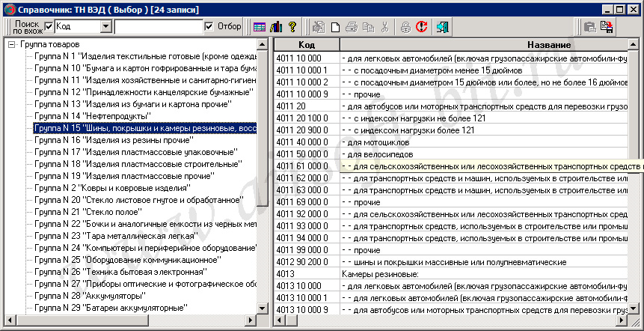Select the row with code 4011 69 000 0
This screenshot has height=331, width=644.
click(x=451, y=202)
